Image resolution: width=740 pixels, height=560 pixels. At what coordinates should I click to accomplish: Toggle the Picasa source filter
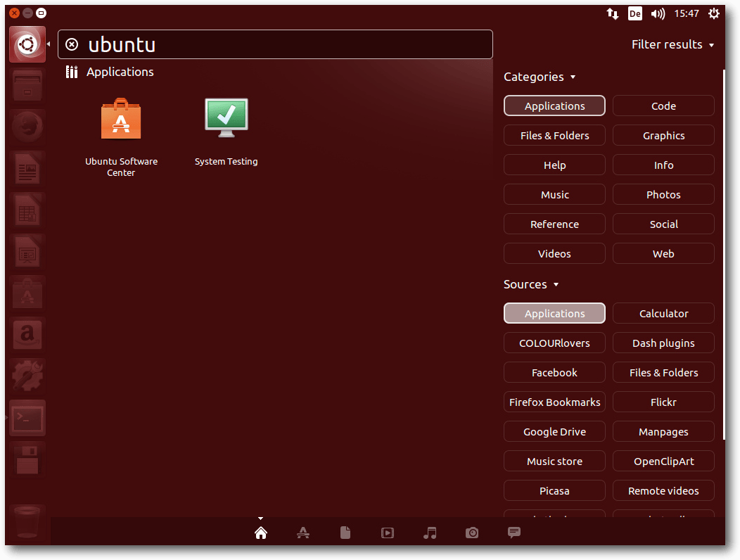point(554,490)
